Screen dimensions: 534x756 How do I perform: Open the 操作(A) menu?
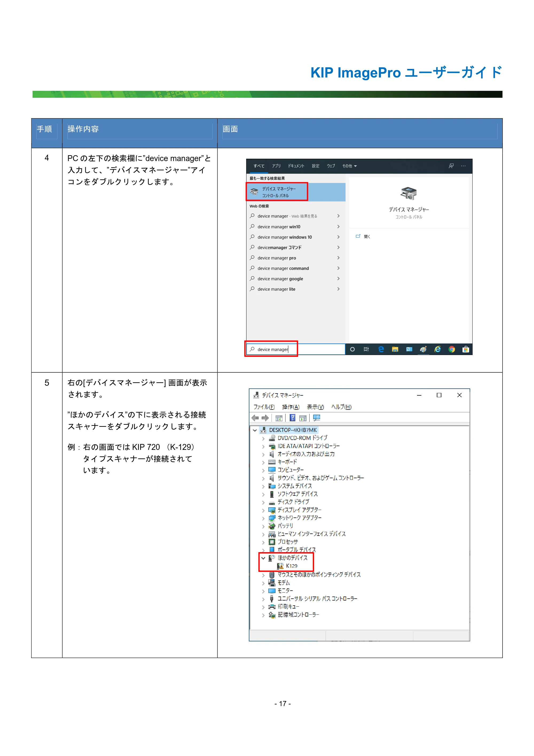[291, 407]
